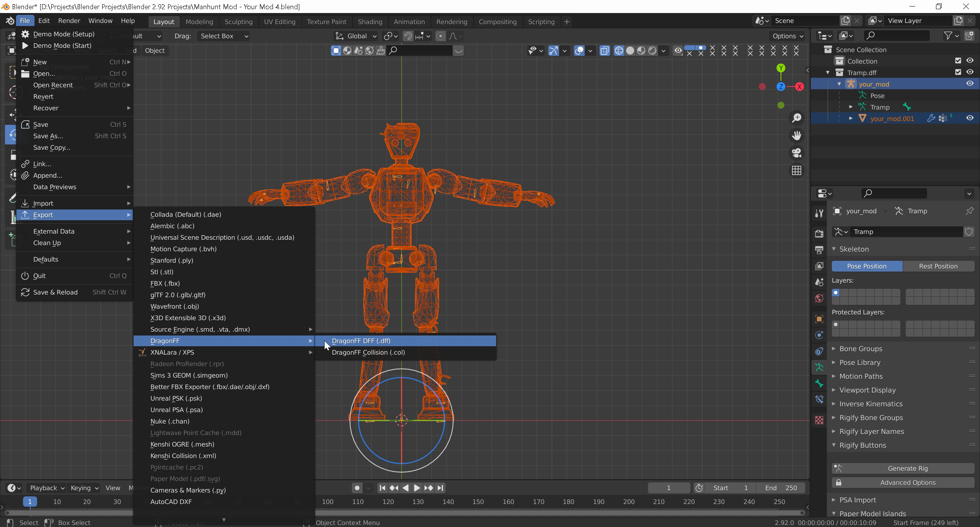Image resolution: width=980 pixels, height=527 pixels.
Task: Uncheck the Tramp.dff collection checkbox
Action: (x=958, y=72)
